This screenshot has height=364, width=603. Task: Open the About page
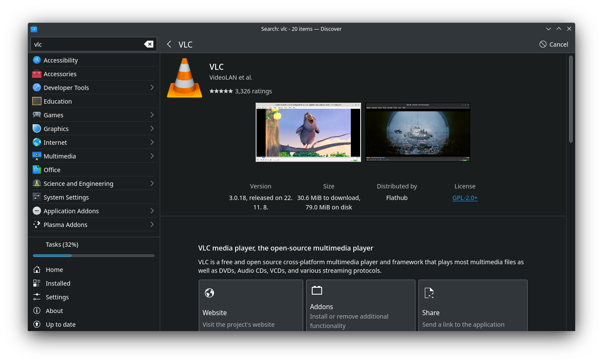[x=94, y=310]
